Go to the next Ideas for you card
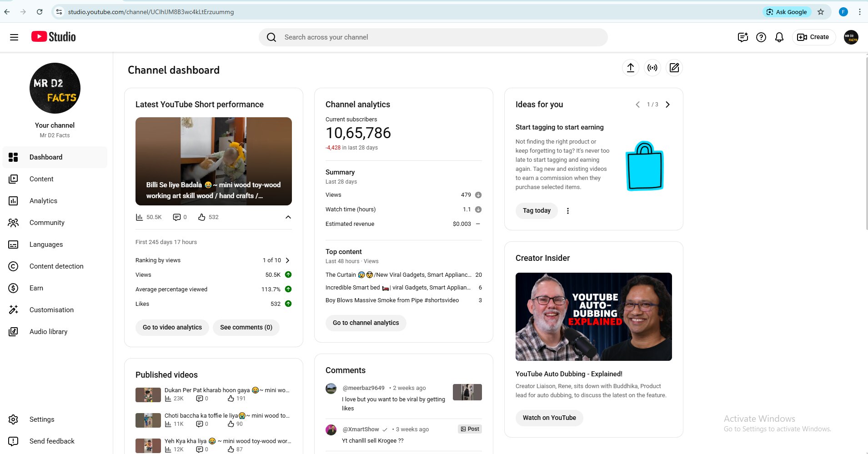 [667, 105]
